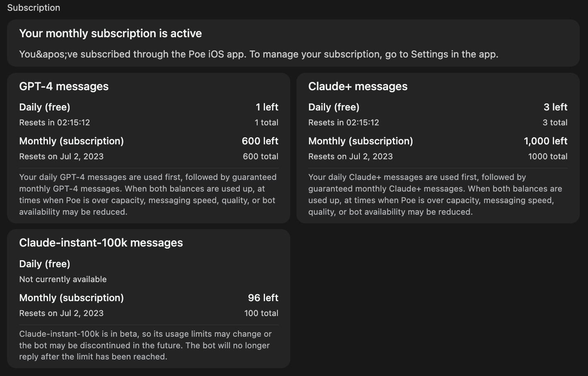The width and height of the screenshot is (588, 376).
Task: Click the Subscription section heading
Action: [x=34, y=8]
